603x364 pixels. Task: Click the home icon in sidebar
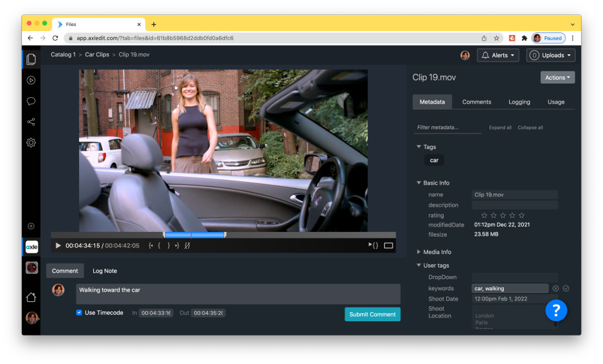tap(31, 297)
